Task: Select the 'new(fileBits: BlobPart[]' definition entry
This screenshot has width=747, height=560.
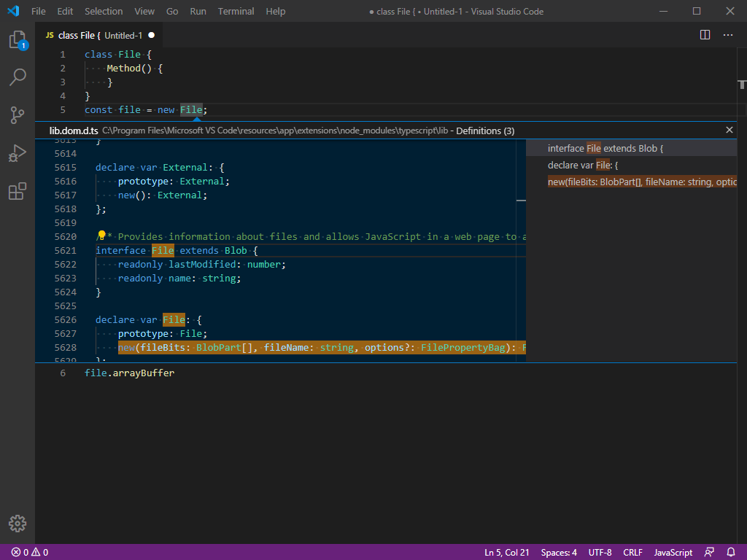Action: point(631,182)
